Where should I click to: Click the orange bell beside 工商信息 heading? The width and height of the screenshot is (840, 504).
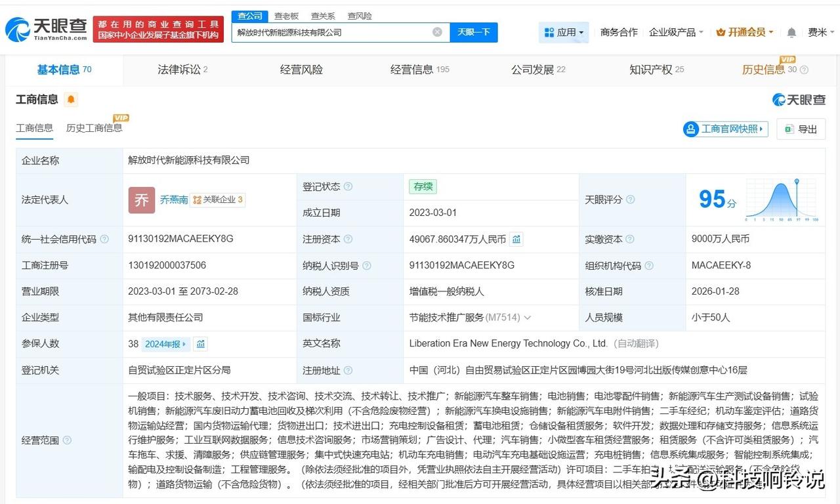pyautogui.click(x=71, y=100)
